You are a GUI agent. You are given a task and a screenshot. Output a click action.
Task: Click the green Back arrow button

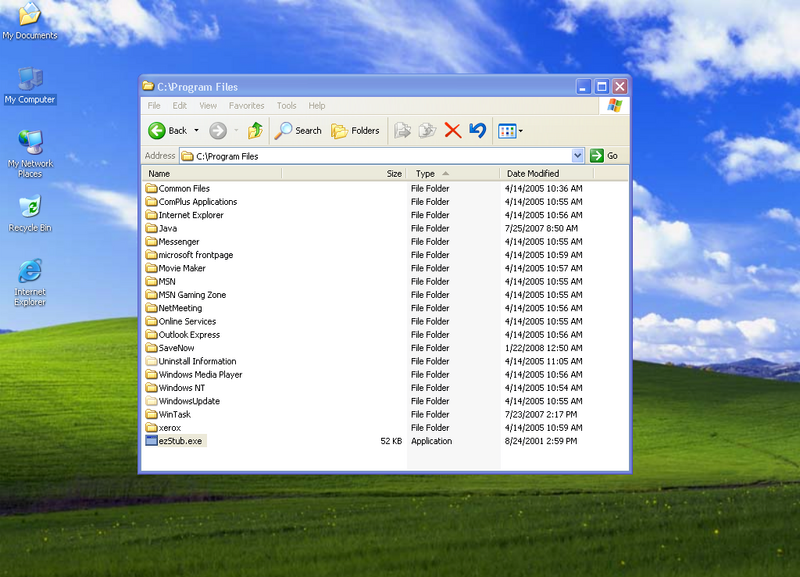coord(157,131)
